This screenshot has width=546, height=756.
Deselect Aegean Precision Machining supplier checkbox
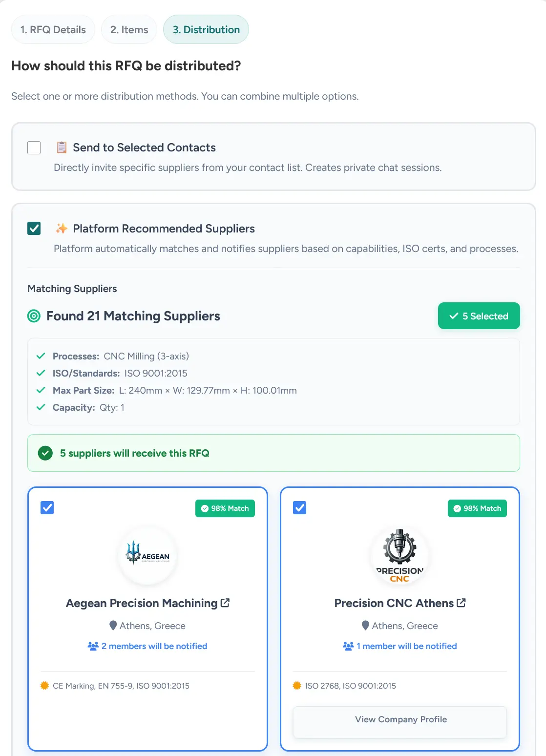[47, 508]
